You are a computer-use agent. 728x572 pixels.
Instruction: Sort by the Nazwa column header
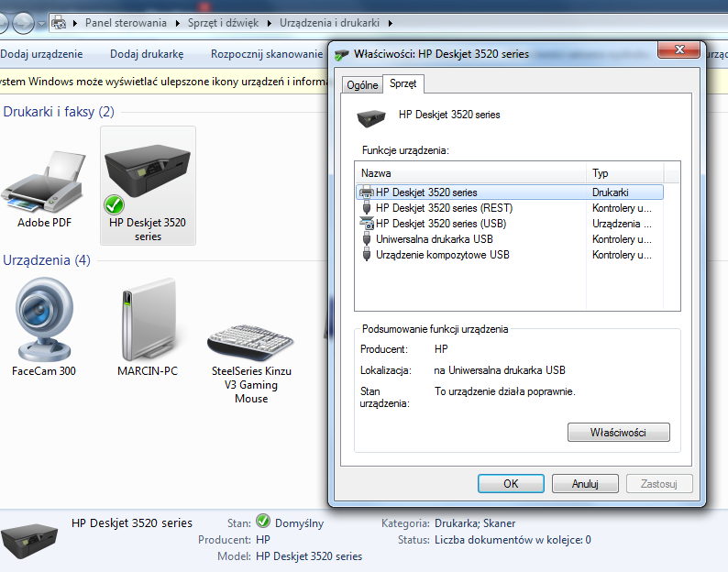click(x=470, y=173)
